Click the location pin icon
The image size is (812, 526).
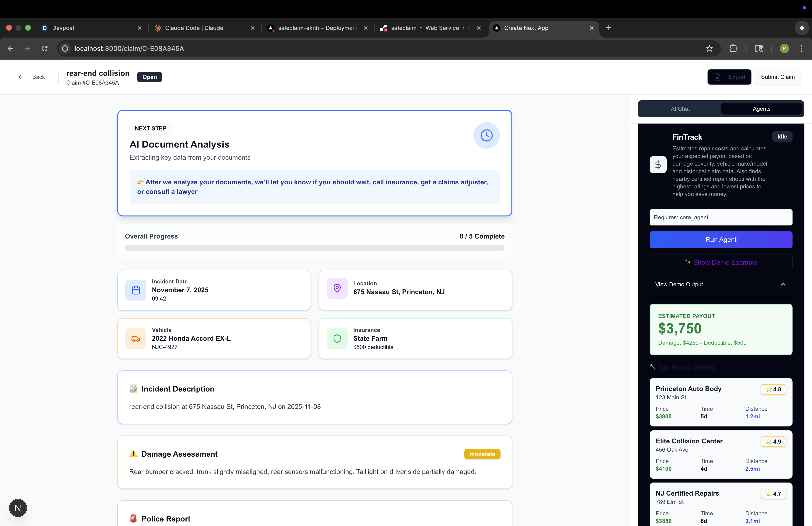pos(337,288)
